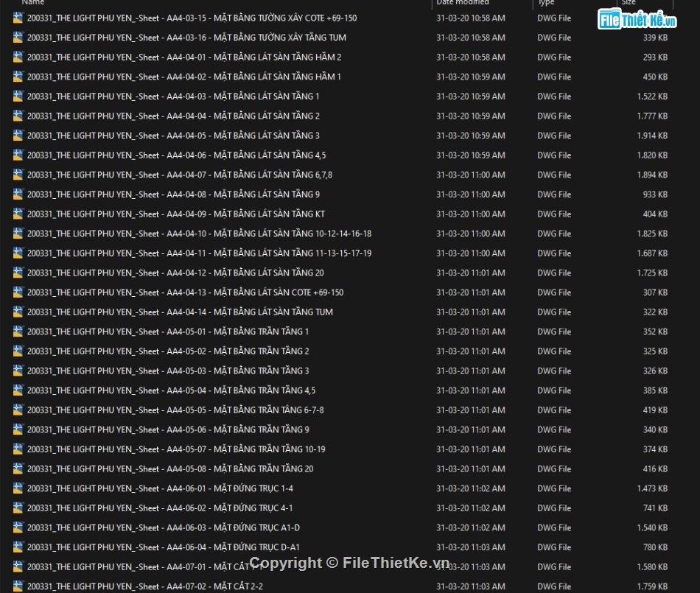Select the DWG icon of AA4-07-02 MẶT CẮT 2-2
Image resolution: width=700 pixels, height=593 pixels.
[18, 586]
